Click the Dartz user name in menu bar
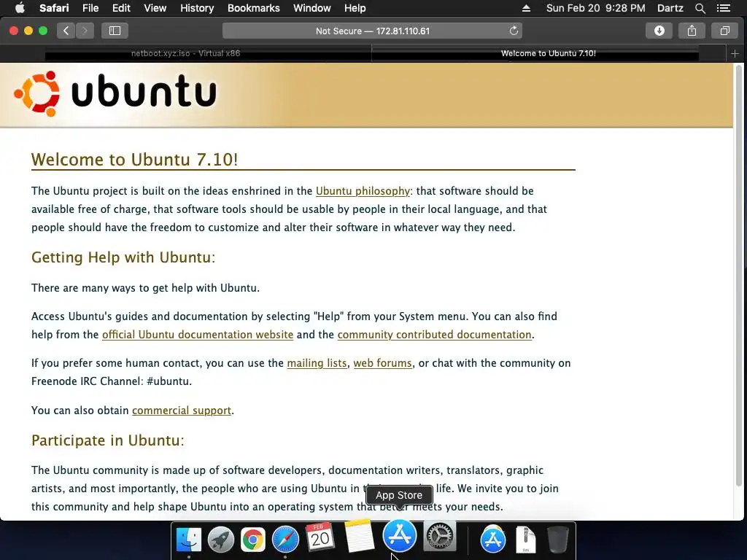 tap(670, 8)
